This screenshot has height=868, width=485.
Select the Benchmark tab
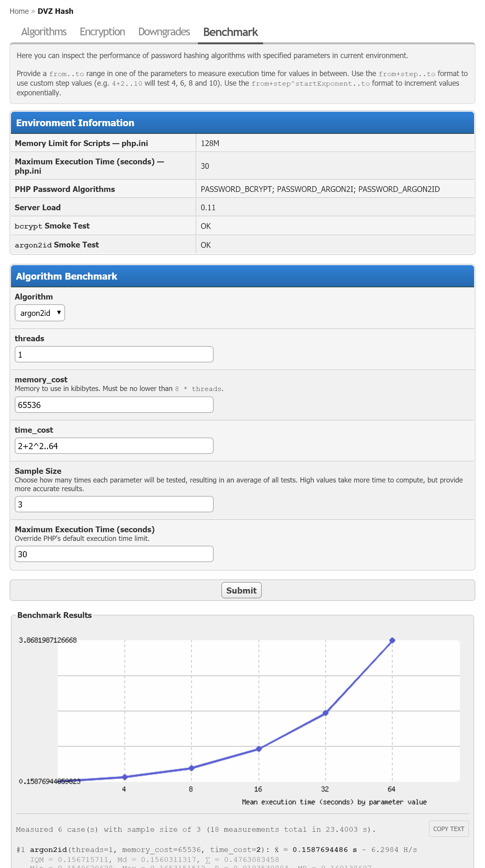[x=230, y=32]
